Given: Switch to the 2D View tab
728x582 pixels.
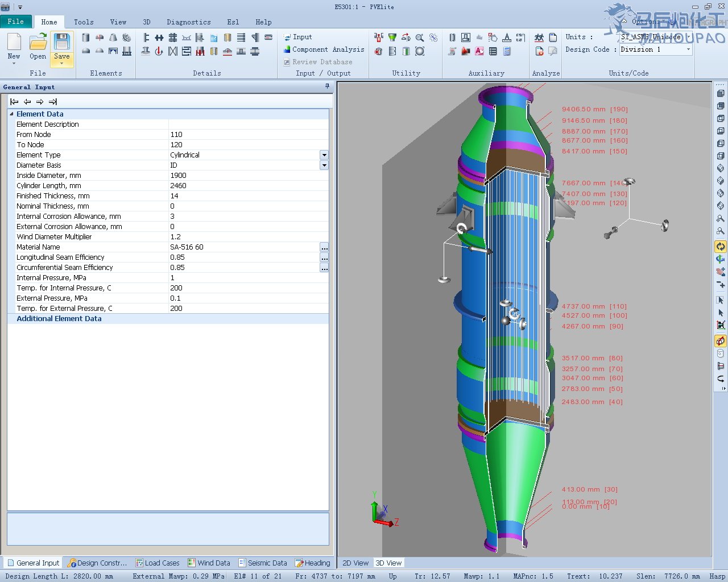Looking at the screenshot, I should click(x=355, y=563).
